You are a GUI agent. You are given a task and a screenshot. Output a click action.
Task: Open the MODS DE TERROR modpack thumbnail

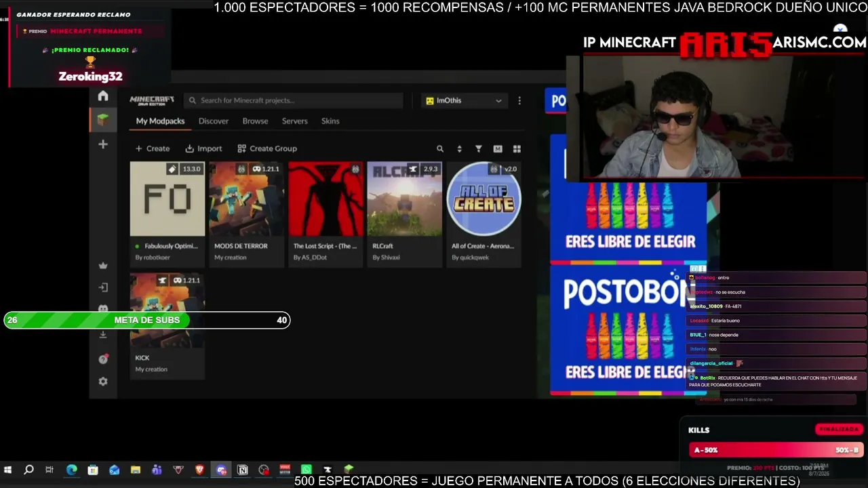[x=246, y=199]
